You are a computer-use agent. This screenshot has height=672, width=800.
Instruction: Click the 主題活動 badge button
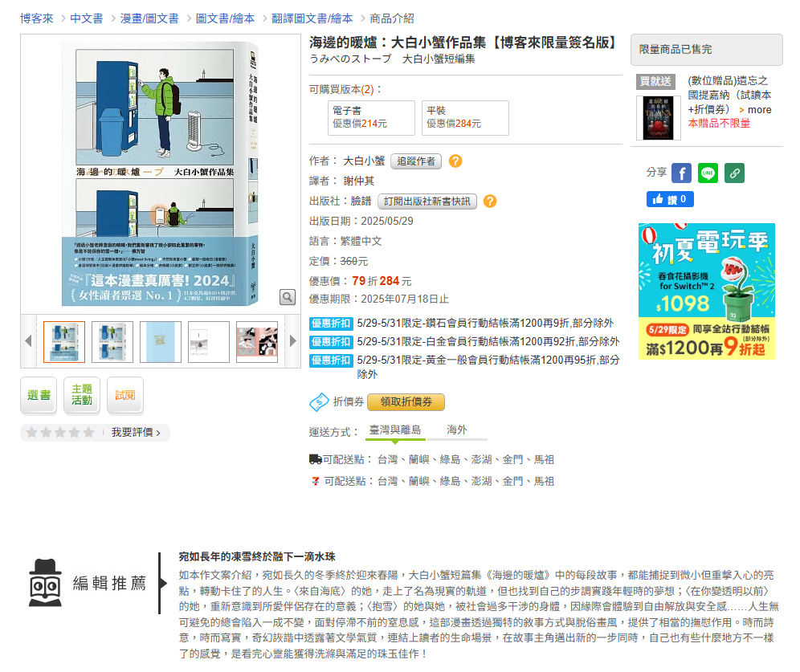click(x=82, y=395)
